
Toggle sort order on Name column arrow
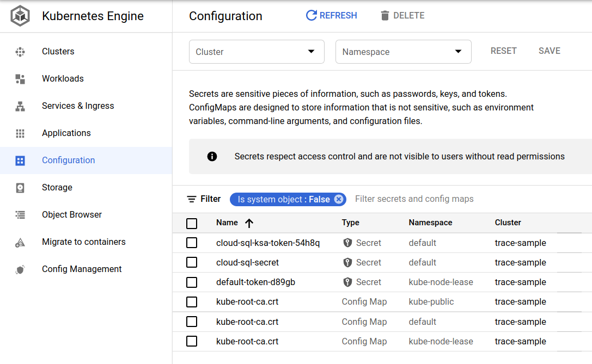coord(249,223)
